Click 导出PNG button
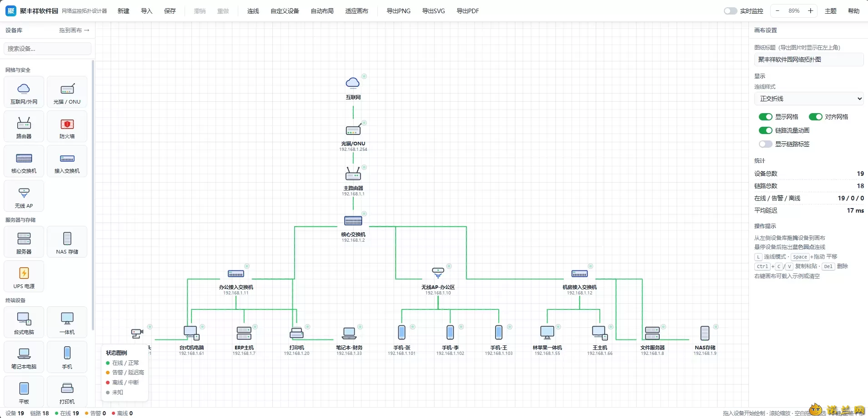868x418 pixels. (x=398, y=11)
